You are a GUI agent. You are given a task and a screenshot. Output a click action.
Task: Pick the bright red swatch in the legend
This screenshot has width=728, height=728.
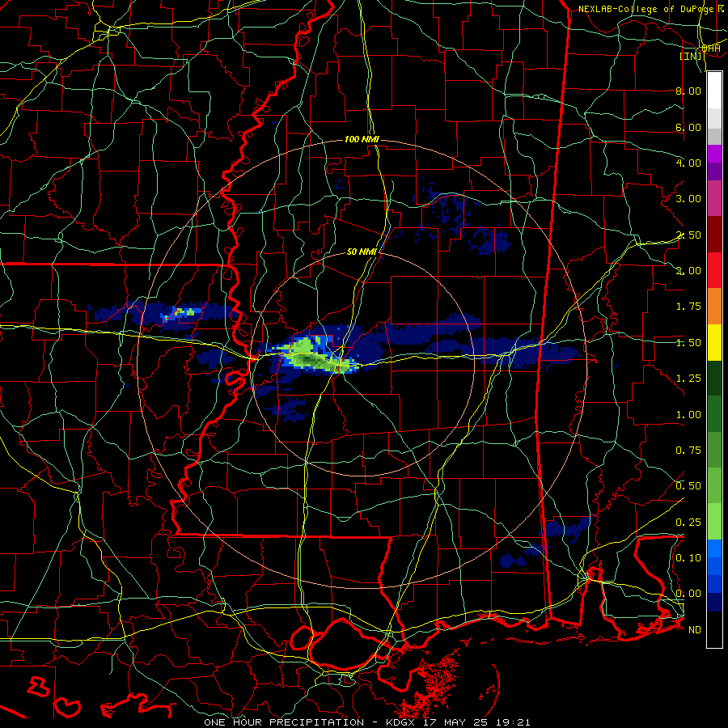coord(714,270)
